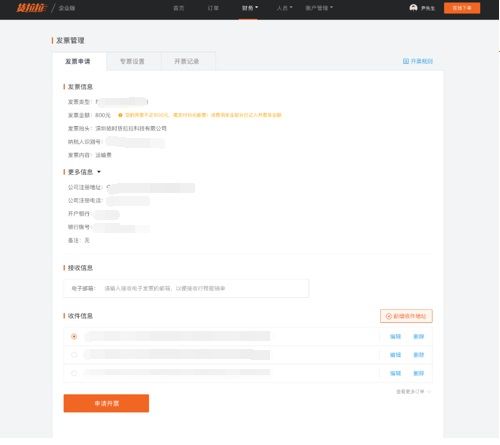The width and height of the screenshot is (500, 445).
Task: Select the first recipient address radio button
Action: pyautogui.click(x=74, y=337)
